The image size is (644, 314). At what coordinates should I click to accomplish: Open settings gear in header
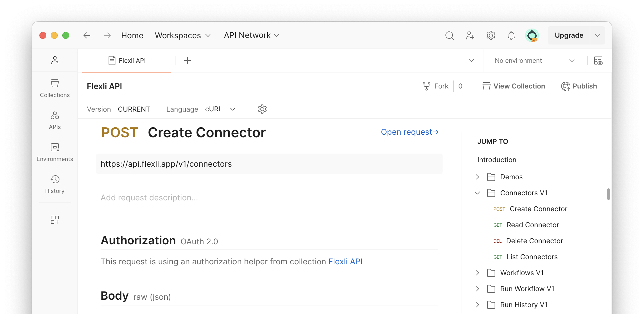[x=491, y=35]
